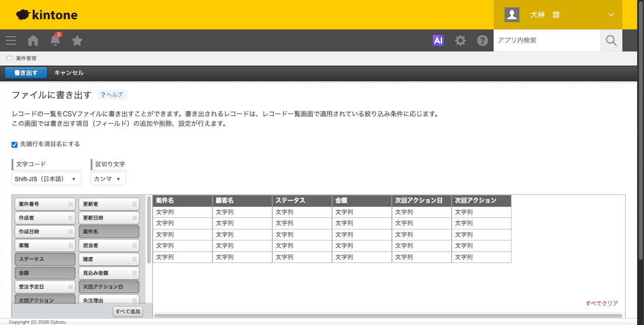Open the 区切り文字 カンマ dropdown
644x325 pixels.
click(108, 179)
